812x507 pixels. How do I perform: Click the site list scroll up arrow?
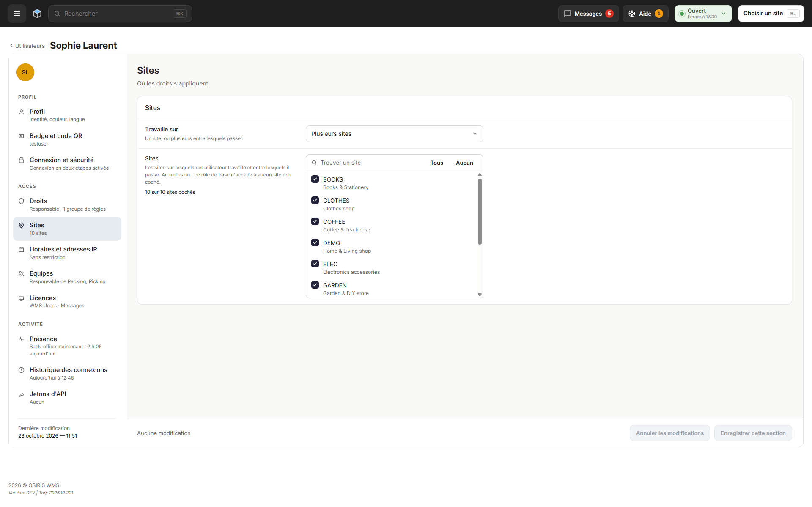[480, 175]
